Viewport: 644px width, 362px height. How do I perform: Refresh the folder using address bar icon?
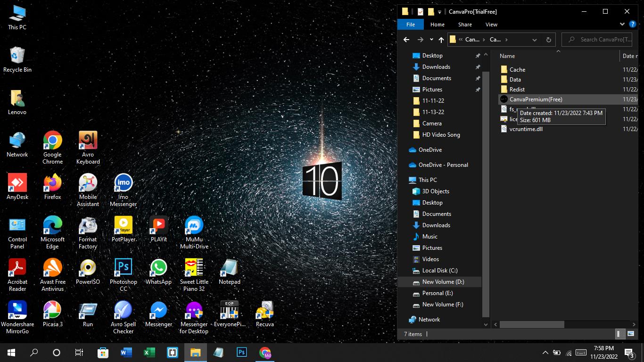548,40
